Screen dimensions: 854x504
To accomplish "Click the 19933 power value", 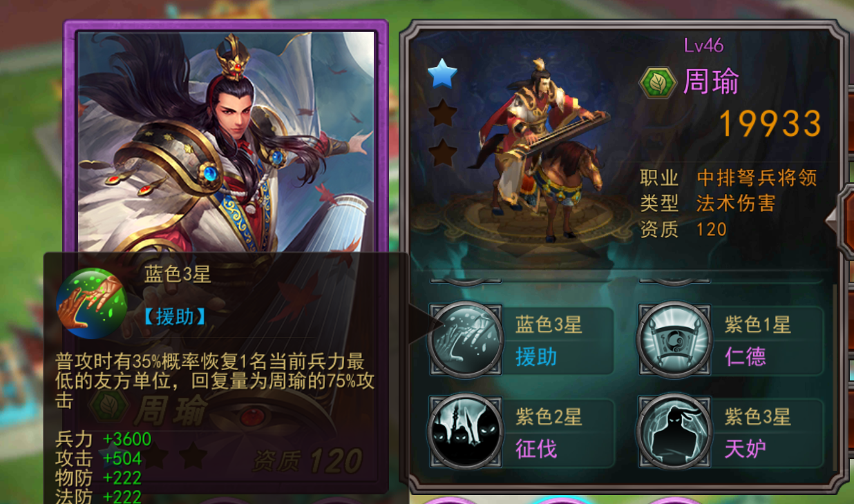I will [770, 123].
